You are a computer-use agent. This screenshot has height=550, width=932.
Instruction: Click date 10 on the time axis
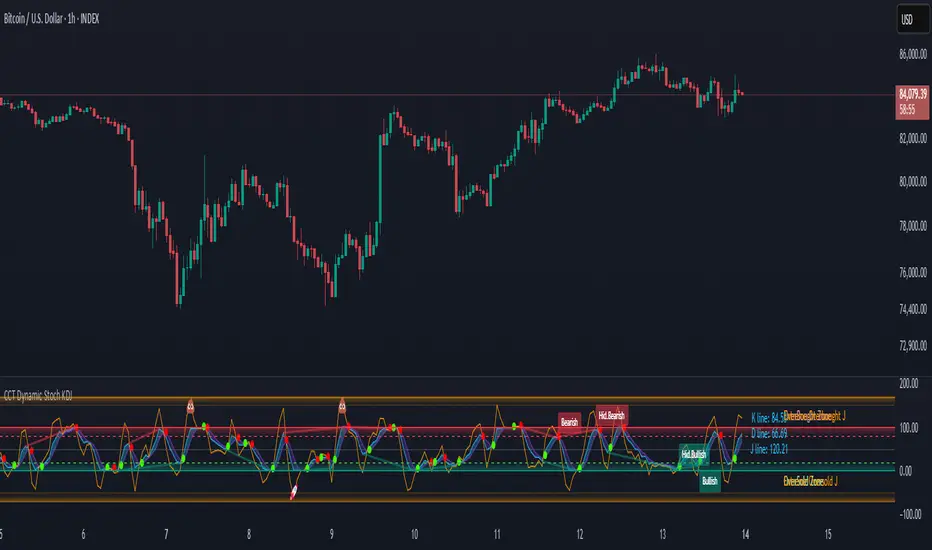click(414, 534)
